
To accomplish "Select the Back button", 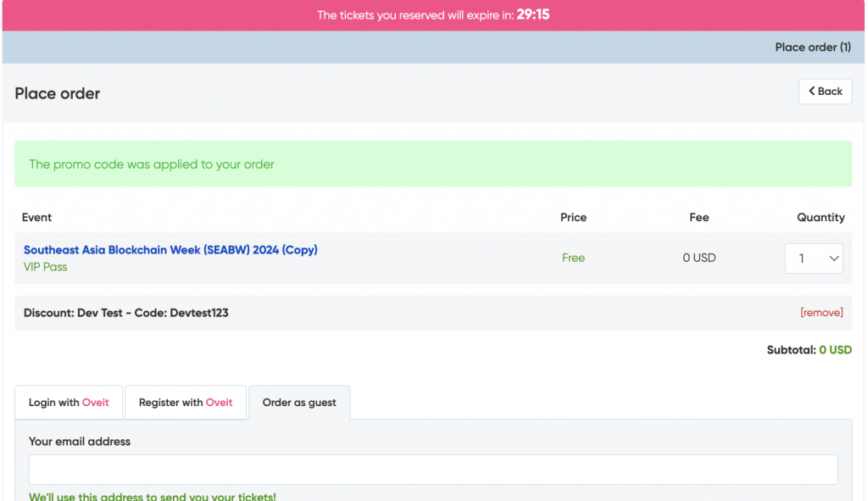I will pyautogui.click(x=824, y=91).
